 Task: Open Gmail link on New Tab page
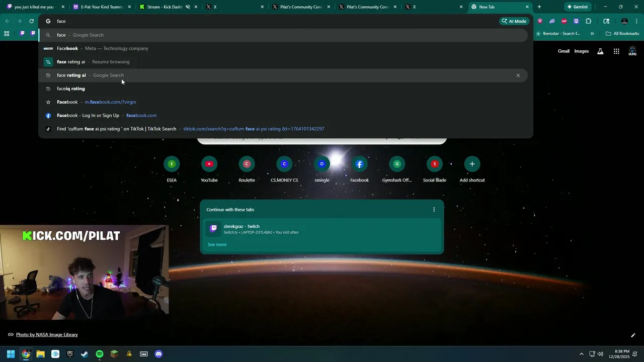pos(563,51)
